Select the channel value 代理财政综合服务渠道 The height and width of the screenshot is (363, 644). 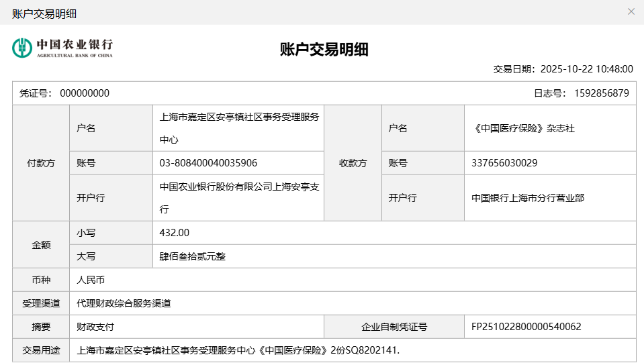click(x=124, y=303)
